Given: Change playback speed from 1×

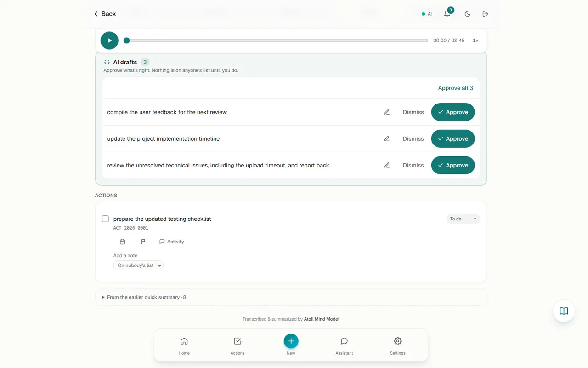Looking at the screenshot, I should pos(475,40).
